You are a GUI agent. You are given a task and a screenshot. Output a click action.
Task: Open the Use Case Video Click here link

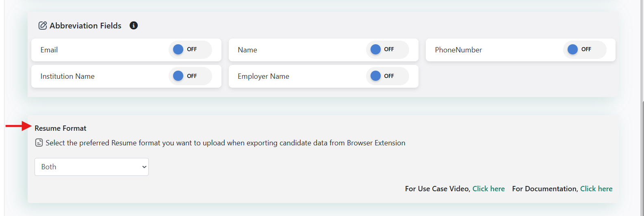pyautogui.click(x=488, y=189)
